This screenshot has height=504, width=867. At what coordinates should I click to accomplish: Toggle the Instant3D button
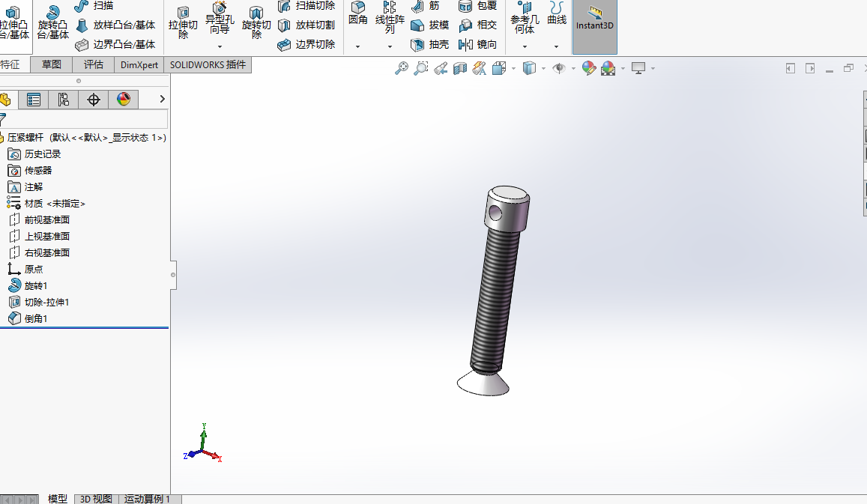(x=594, y=26)
